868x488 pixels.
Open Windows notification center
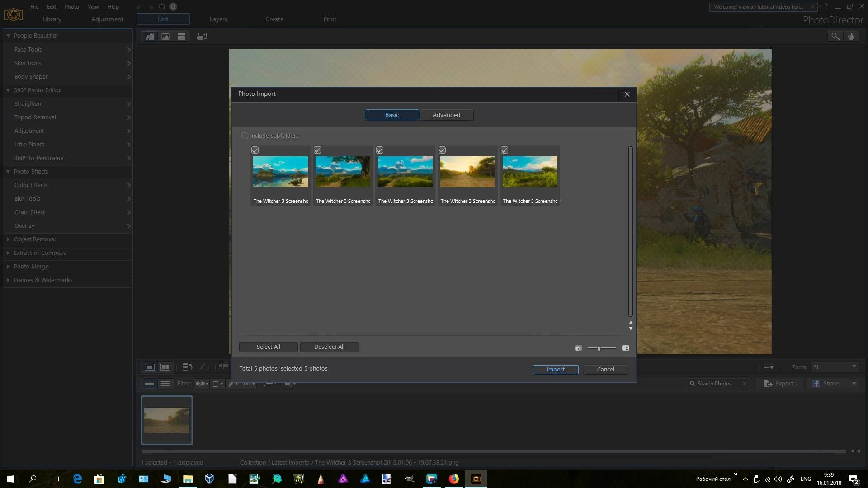[854, 479]
